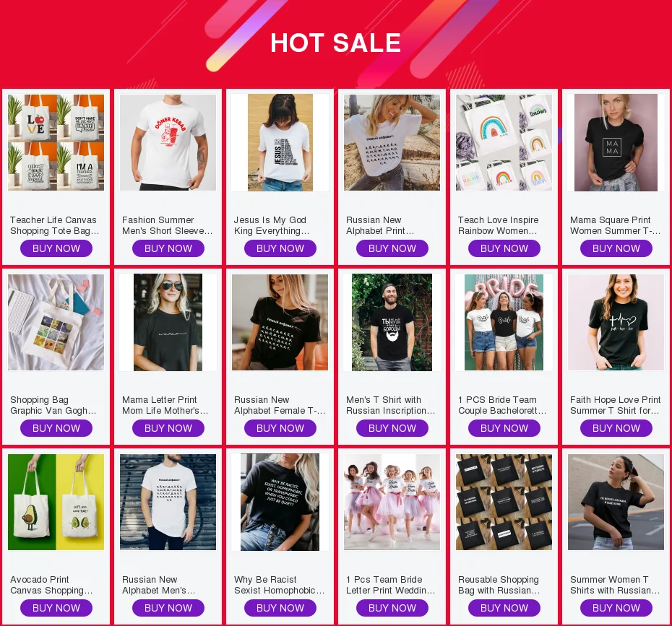Open the Why Be Racist t-shirt photo

click(x=280, y=503)
